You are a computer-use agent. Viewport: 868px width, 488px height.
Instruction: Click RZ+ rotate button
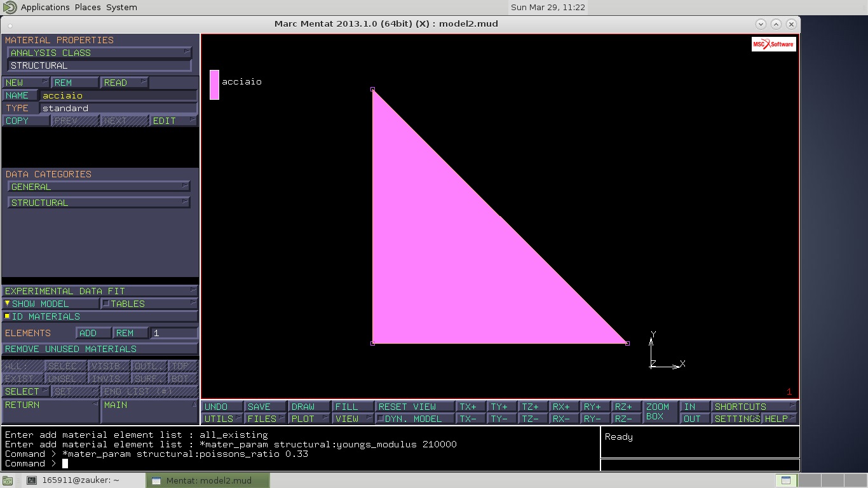click(x=626, y=407)
